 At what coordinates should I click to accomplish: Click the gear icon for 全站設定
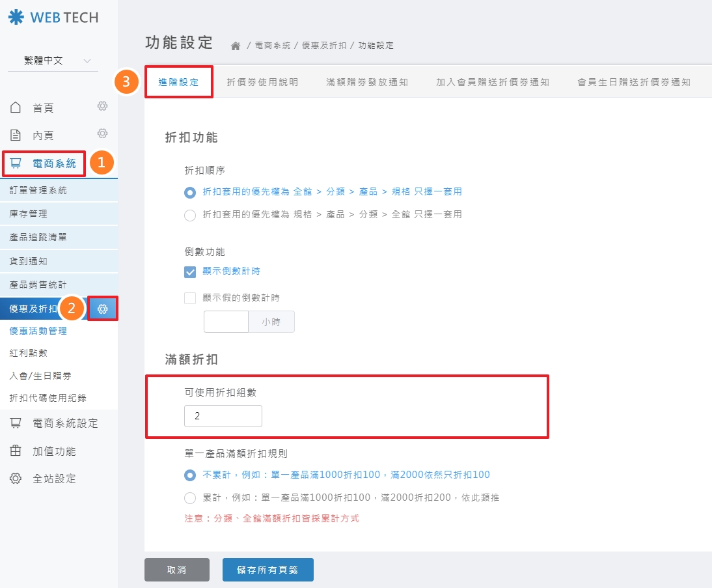[x=16, y=479]
